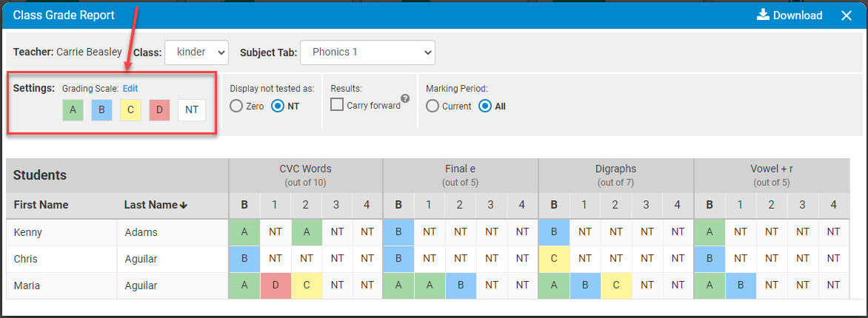This screenshot has width=868, height=318.
Task: Select Zero for not tested display
Action: point(247,106)
